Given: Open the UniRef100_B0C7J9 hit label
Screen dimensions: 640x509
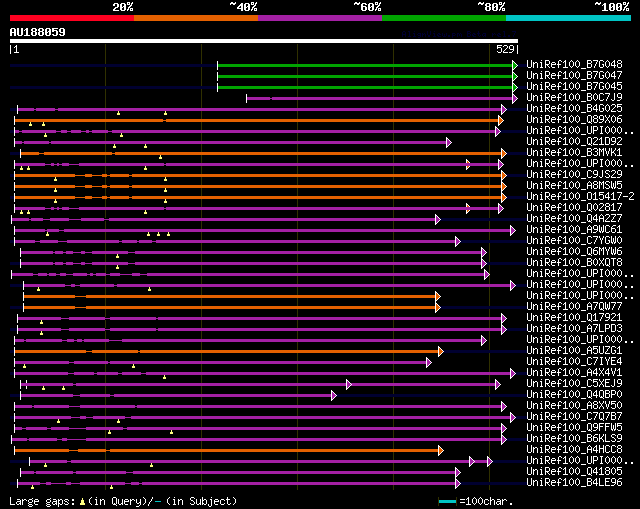Looking at the screenshot, I should pos(574,98).
